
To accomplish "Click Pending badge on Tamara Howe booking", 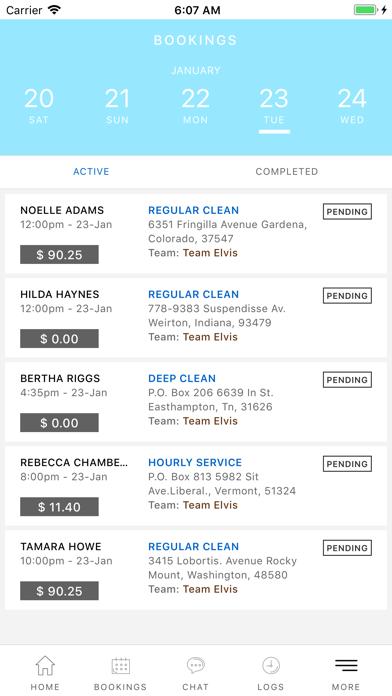I will [347, 548].
